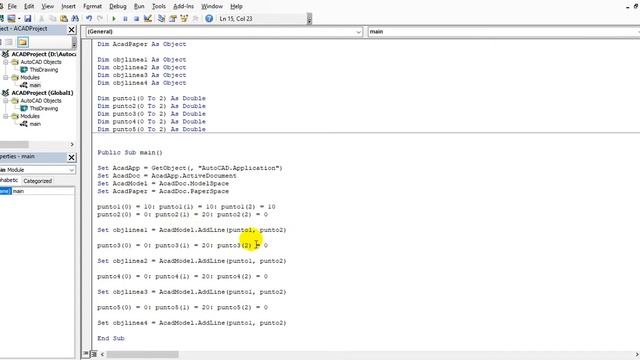Switch to the Categorized properties tab
640x360 pixels.
point(38,181)
